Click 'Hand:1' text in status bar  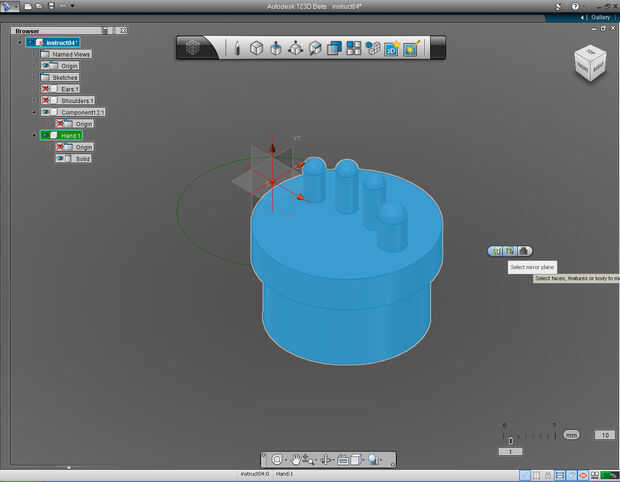[284, 474]
